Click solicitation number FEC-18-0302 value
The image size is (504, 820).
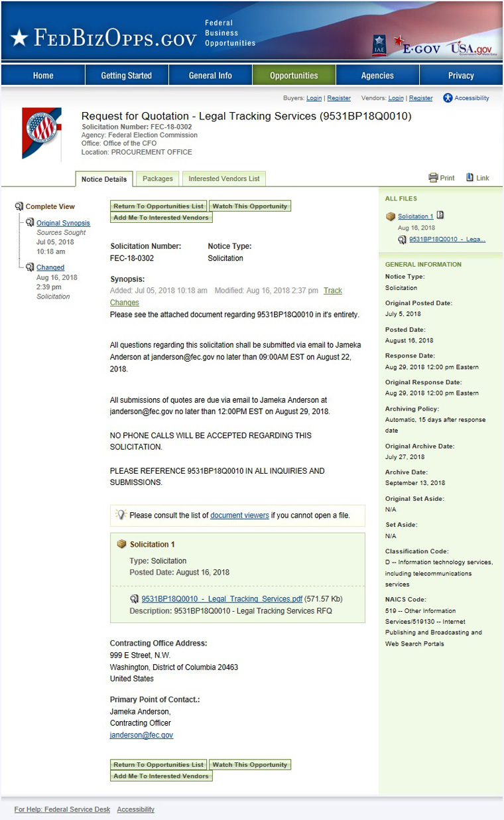[132, 258]
